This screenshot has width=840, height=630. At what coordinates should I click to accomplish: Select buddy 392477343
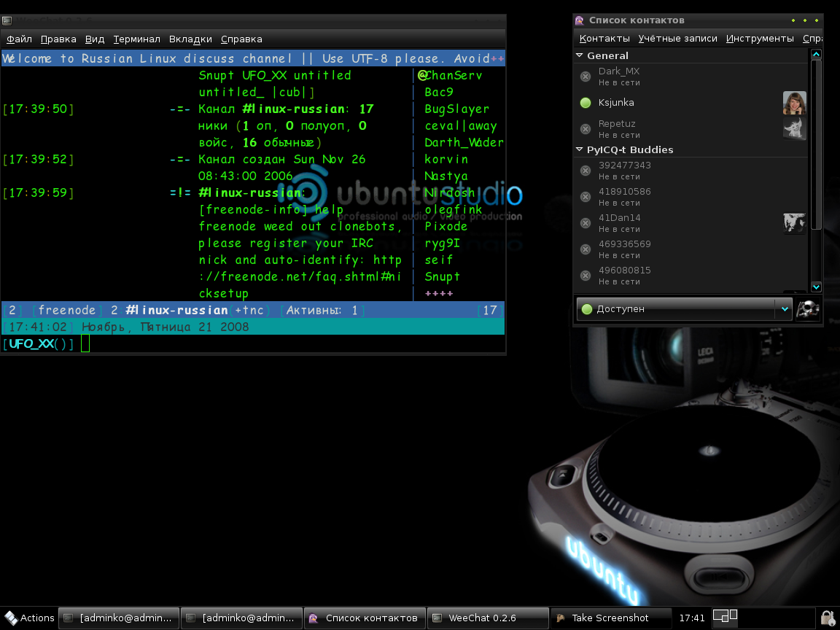pos(691,171)
